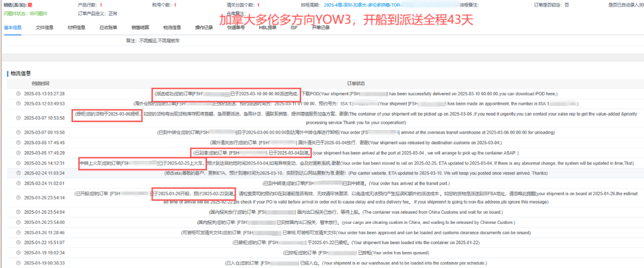Click clock icon beside 2025-01-22 15:51:07
The width and height of the screenshot is (644, 268).
click(x=18, y=242)
